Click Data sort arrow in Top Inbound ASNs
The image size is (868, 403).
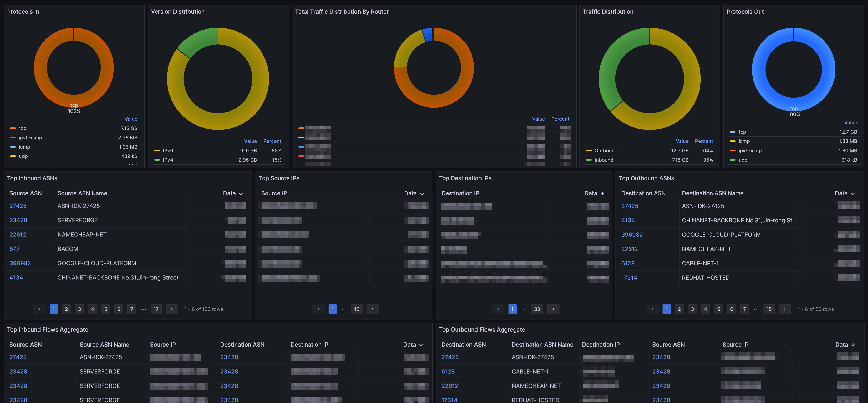[x=241, y=193]
